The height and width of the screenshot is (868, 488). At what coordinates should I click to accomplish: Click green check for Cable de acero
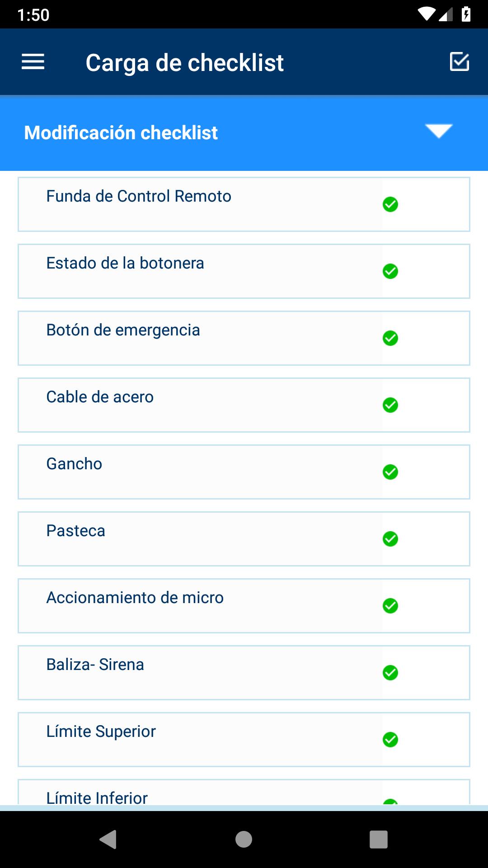[390, 405]
